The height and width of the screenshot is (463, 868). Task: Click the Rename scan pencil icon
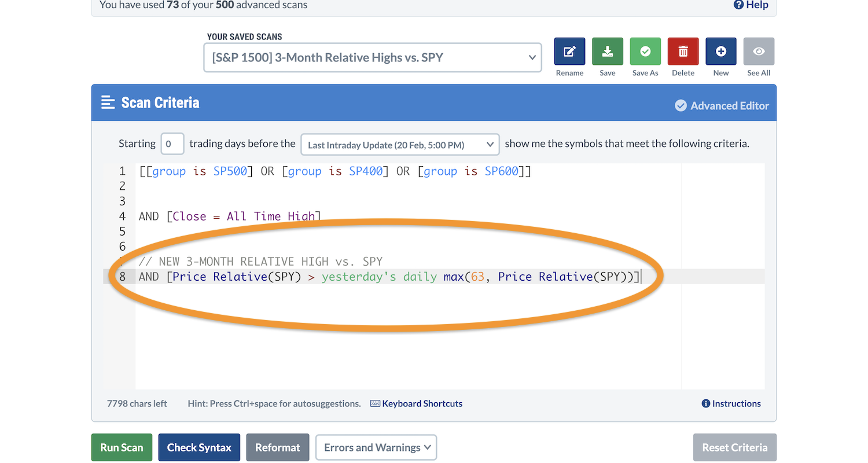(569, 52)
